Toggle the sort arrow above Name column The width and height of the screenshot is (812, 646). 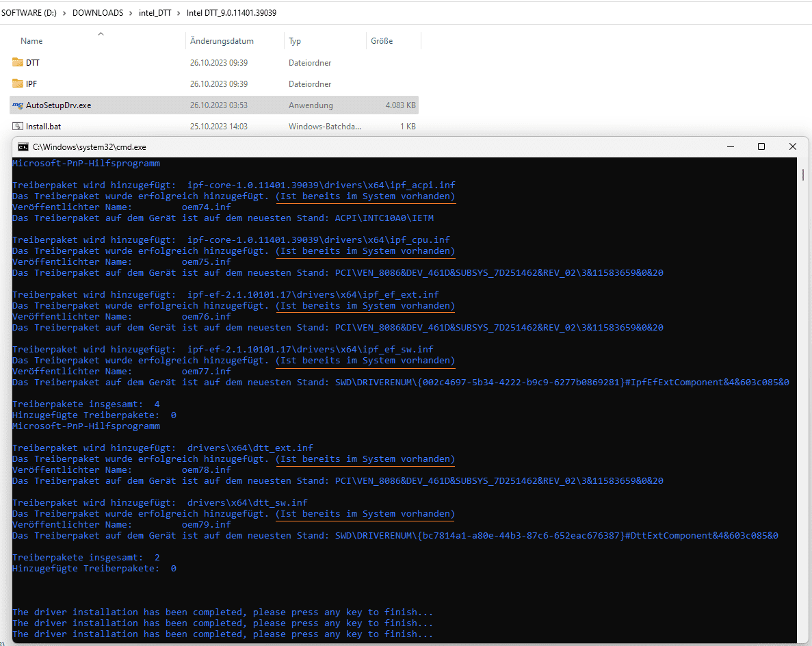click(101, 34)
